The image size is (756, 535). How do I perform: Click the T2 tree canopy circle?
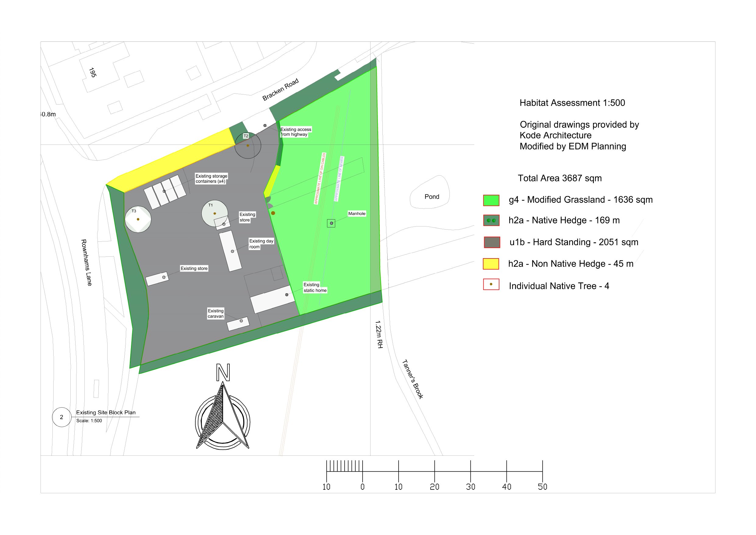[x=248, y=145]
